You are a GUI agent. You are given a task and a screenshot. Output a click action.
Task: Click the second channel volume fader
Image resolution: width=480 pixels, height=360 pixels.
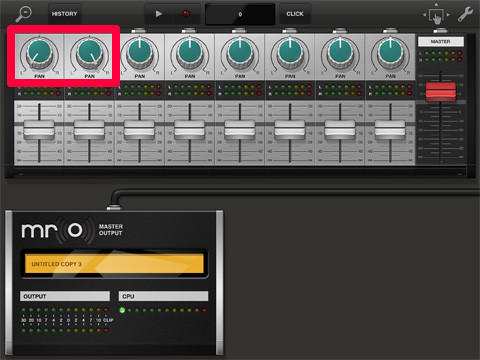point(89,130)
